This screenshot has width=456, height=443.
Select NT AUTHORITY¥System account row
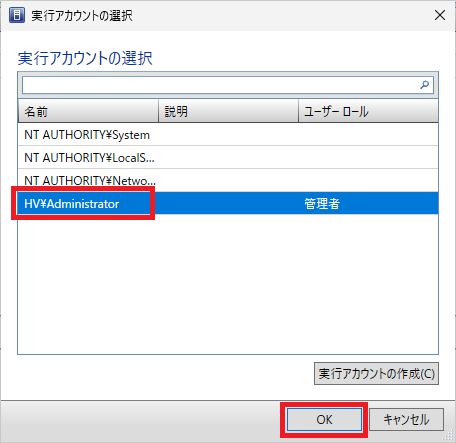point(228,135)
